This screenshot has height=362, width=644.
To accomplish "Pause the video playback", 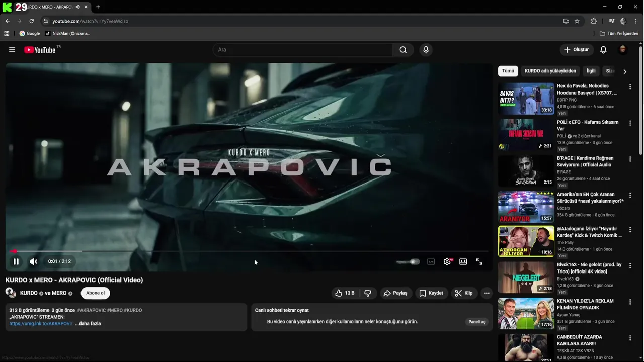I will [16, 261].
